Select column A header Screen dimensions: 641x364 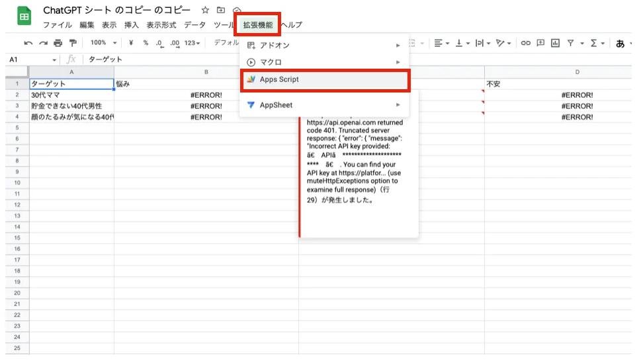coord(71,72)
